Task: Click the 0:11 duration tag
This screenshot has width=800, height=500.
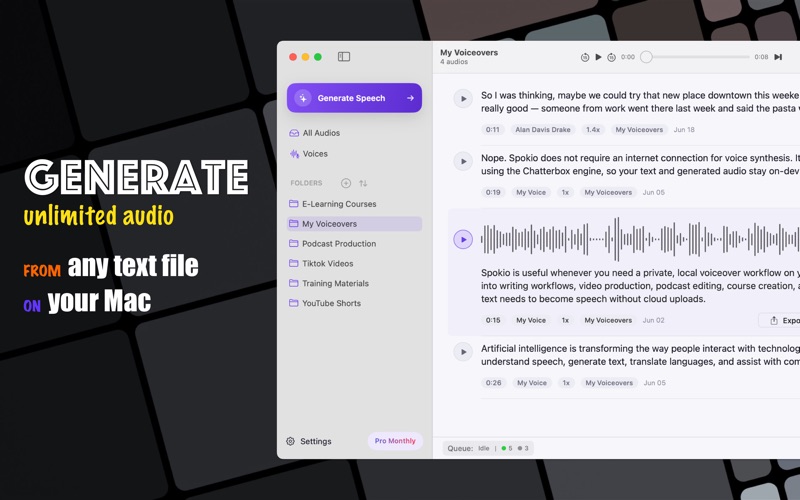Action: coord(492,130)
